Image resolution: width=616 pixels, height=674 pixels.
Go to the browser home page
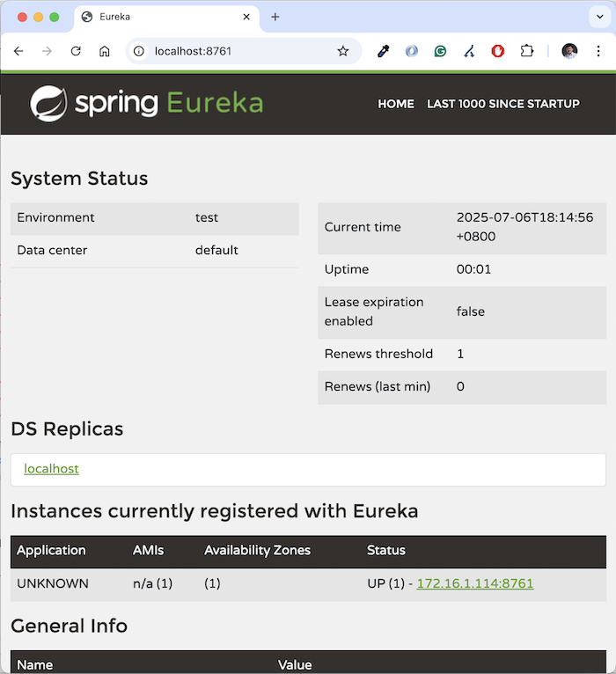[105, 52]
